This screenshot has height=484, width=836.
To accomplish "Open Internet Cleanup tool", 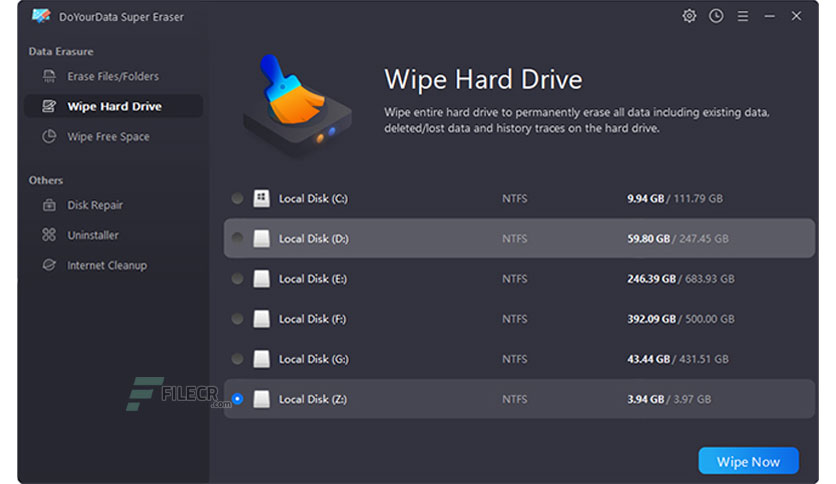I will [x=113, y=265].
